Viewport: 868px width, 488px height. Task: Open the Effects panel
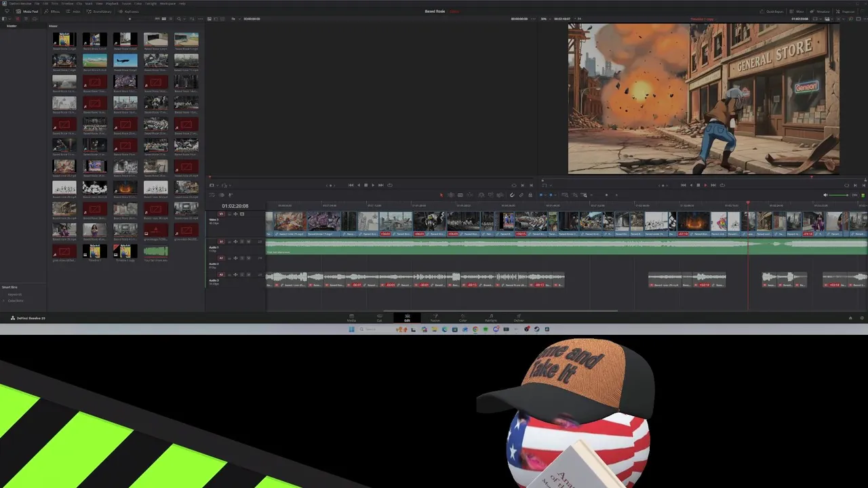tap(52, 12)
